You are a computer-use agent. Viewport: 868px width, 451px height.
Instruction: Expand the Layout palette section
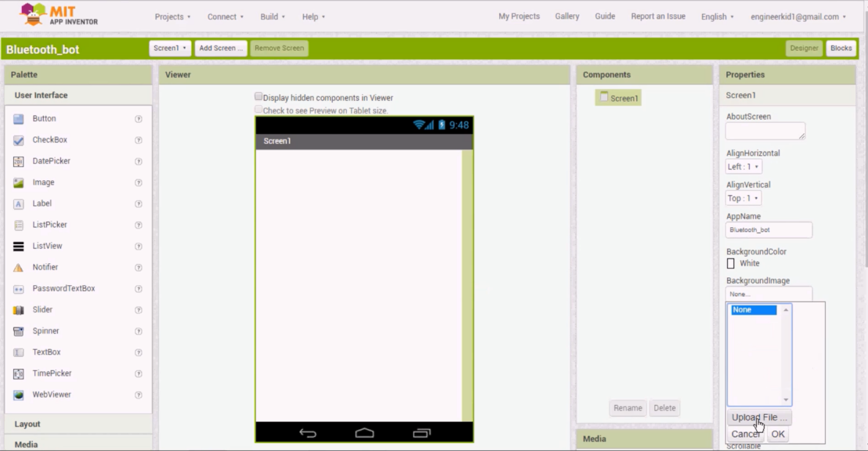click(78, 424)
